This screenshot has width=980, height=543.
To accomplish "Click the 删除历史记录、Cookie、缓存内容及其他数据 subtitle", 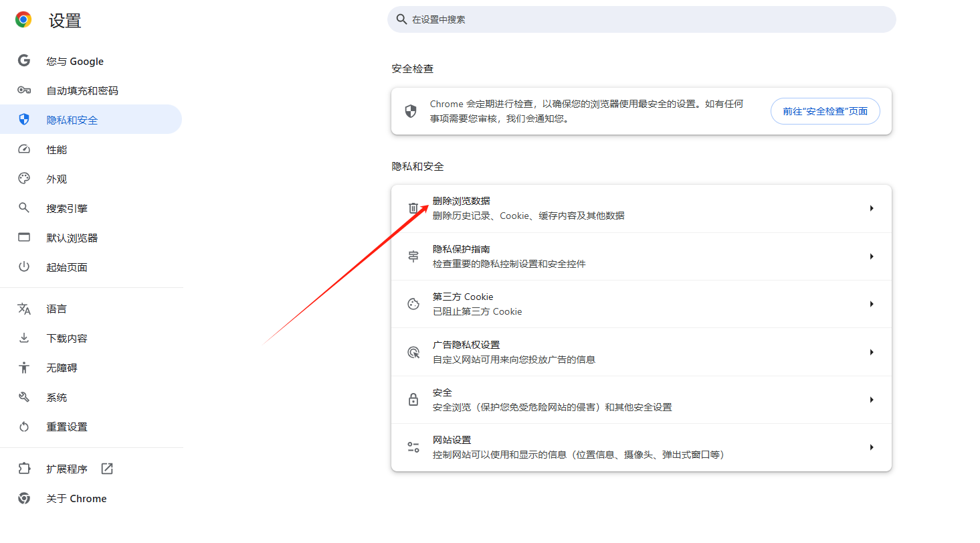I will [528, 216].
